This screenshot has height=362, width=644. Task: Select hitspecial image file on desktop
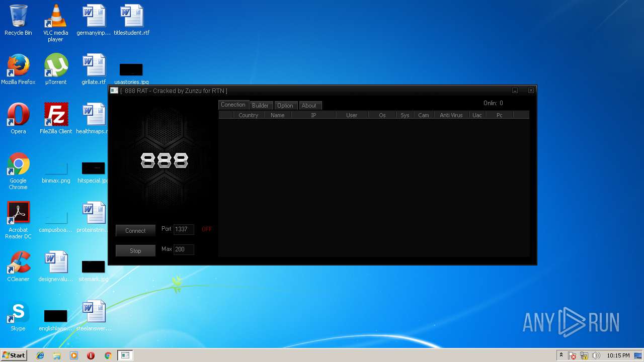(x=94, y=172)
